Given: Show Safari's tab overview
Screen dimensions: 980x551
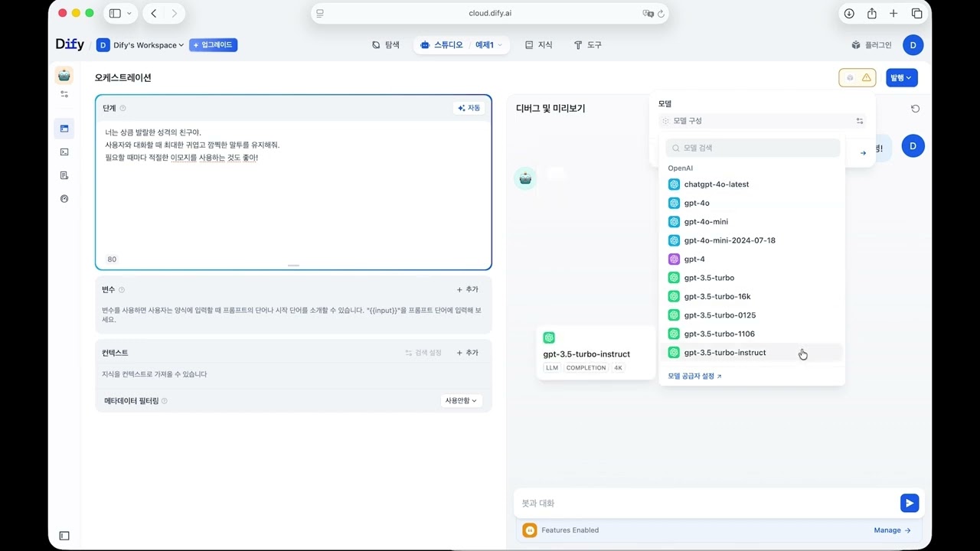Looking at the screenshot, I should 916,13.
